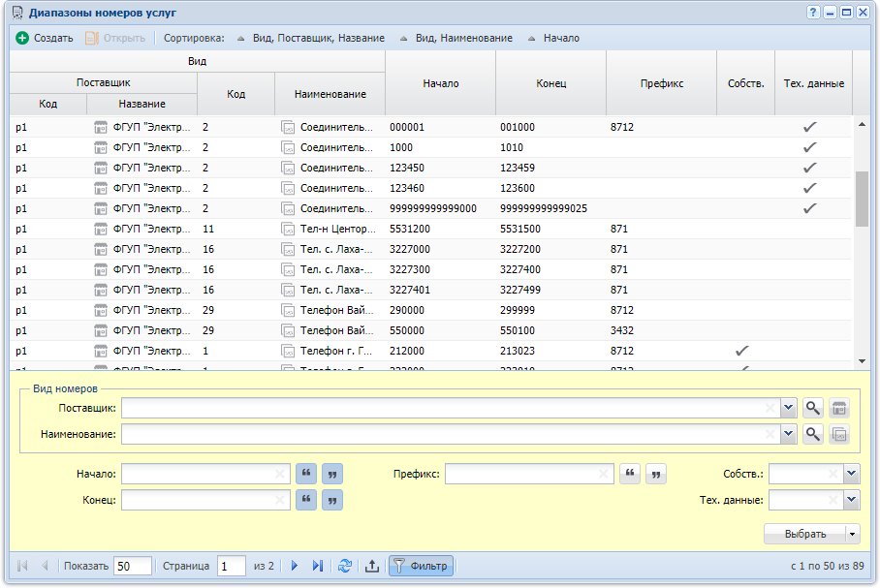Click Тех. данные checkmark in row 999999999999000
Viewport: 880px width, 588px height.
[809, 208]
